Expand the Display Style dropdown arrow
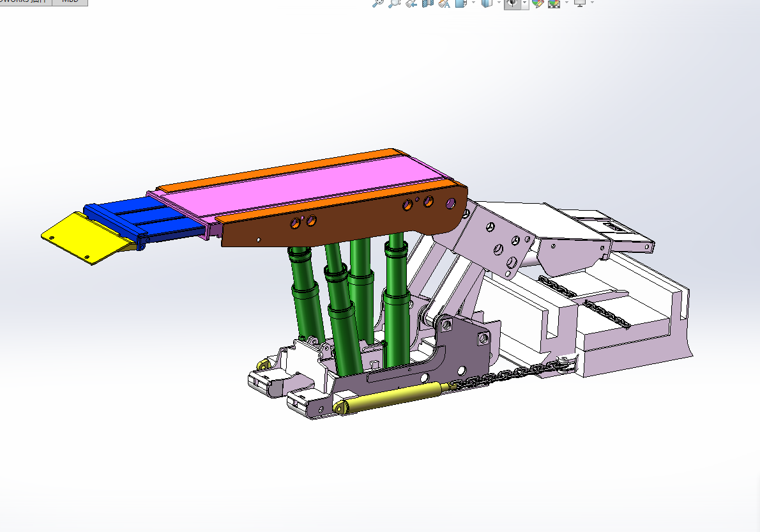The image size is (760, 532). pos(499,3)
